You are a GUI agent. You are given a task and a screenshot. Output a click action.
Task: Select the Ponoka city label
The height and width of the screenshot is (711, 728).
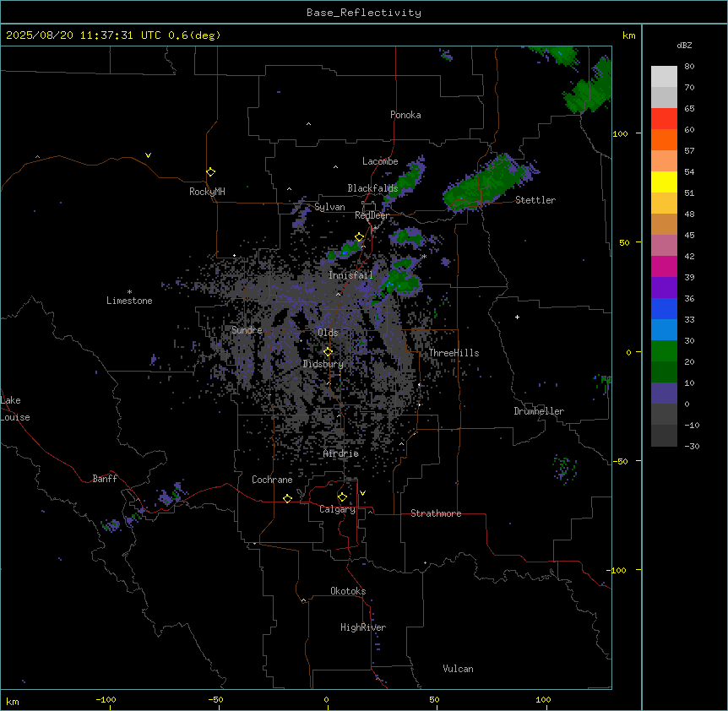click(x=405, y=115)
